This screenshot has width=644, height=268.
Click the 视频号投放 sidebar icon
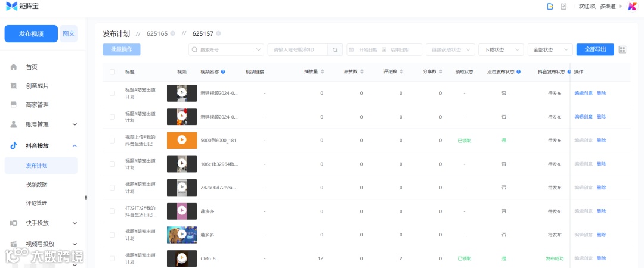point(14,244)
